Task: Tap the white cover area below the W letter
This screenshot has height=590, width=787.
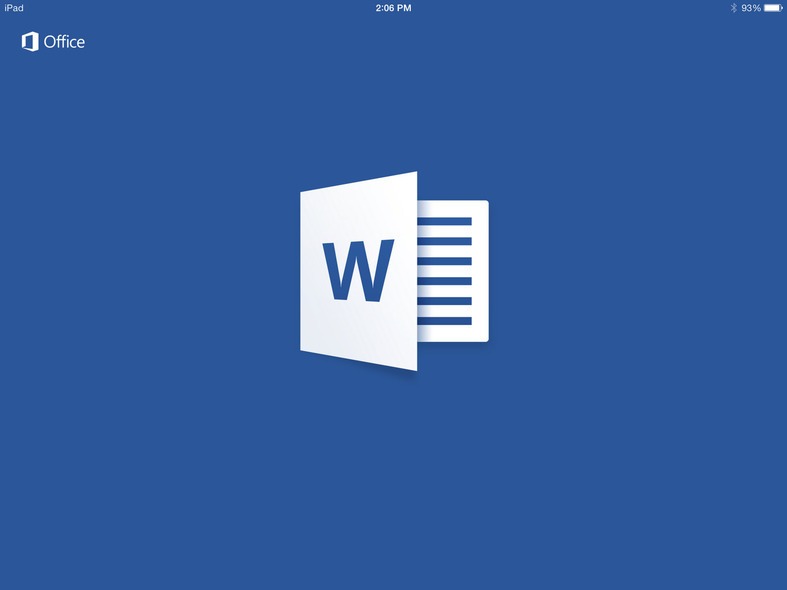Action: pos(360,335)
